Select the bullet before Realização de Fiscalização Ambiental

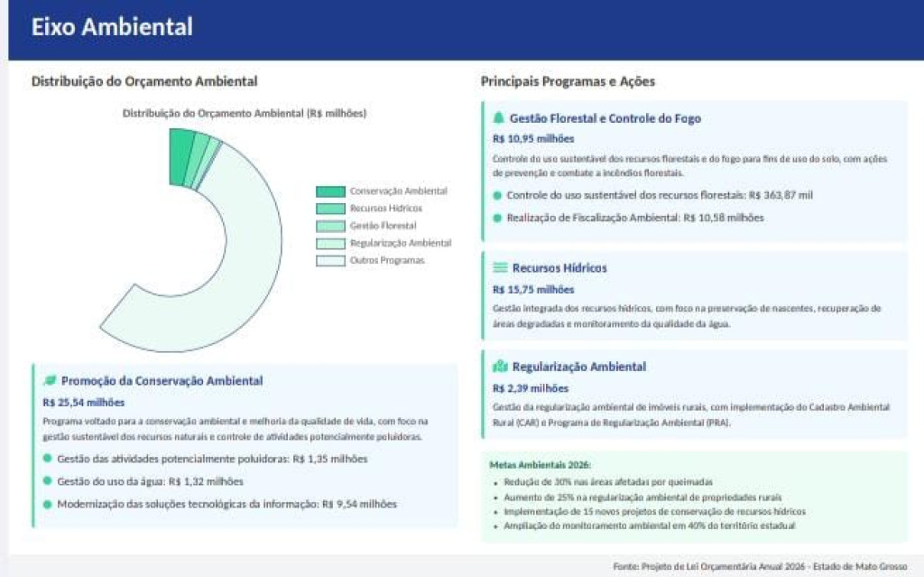tap(497, 218)
